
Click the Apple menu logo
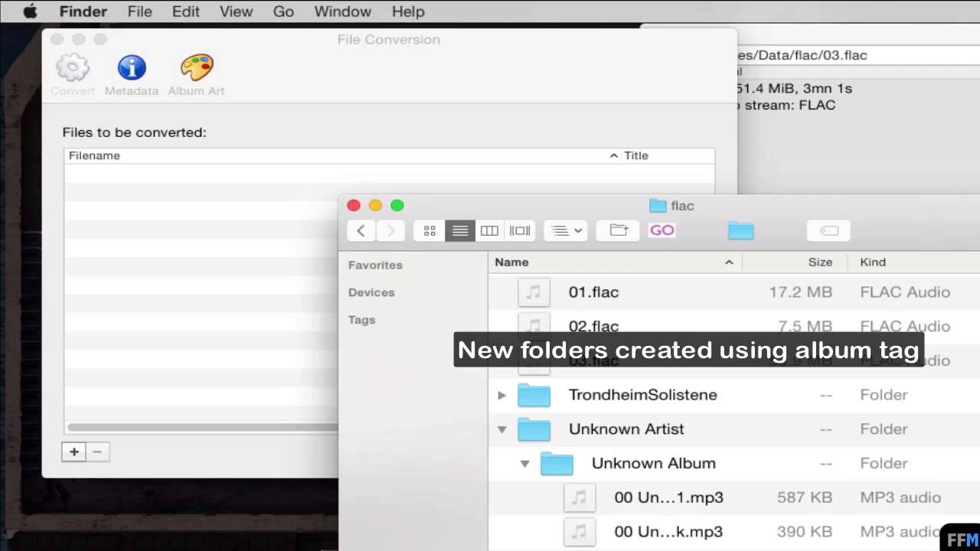tap(29, 11)
